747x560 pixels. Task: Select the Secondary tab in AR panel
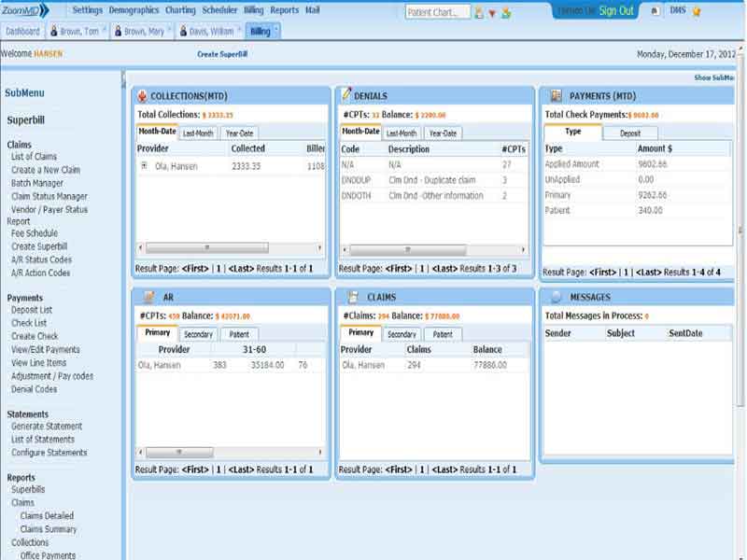(198, 334)
